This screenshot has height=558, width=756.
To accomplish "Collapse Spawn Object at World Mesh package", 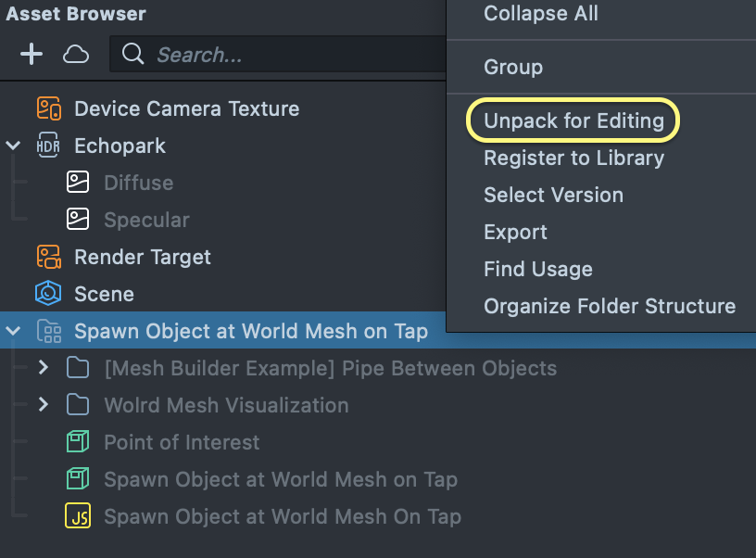I will click(x=13, y=331).
